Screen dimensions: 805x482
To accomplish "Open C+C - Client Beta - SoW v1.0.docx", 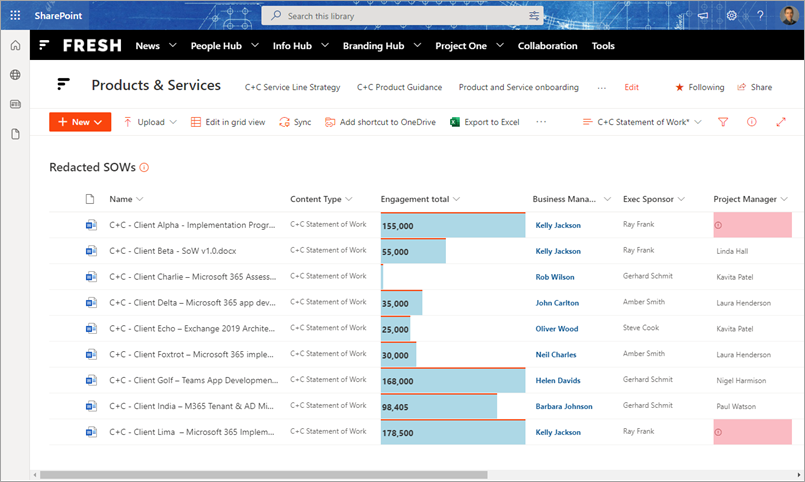I will click(172, 251).
